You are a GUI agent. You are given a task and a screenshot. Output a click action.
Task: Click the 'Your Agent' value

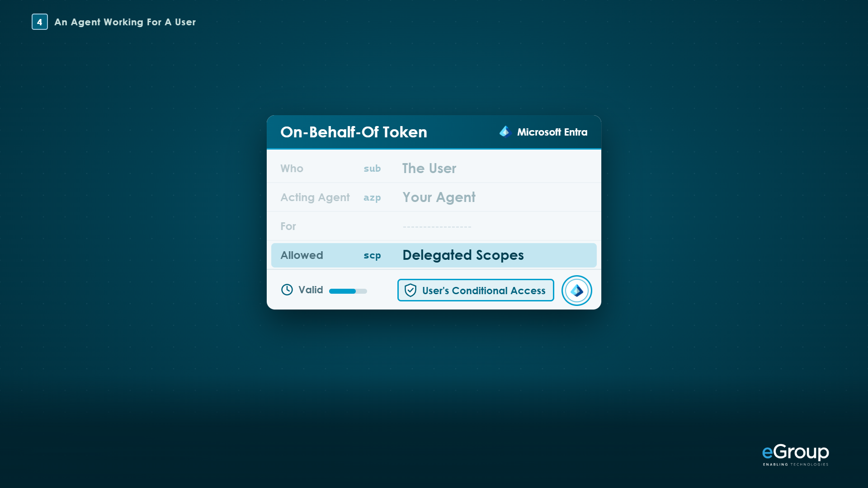[x=439, y=197]
